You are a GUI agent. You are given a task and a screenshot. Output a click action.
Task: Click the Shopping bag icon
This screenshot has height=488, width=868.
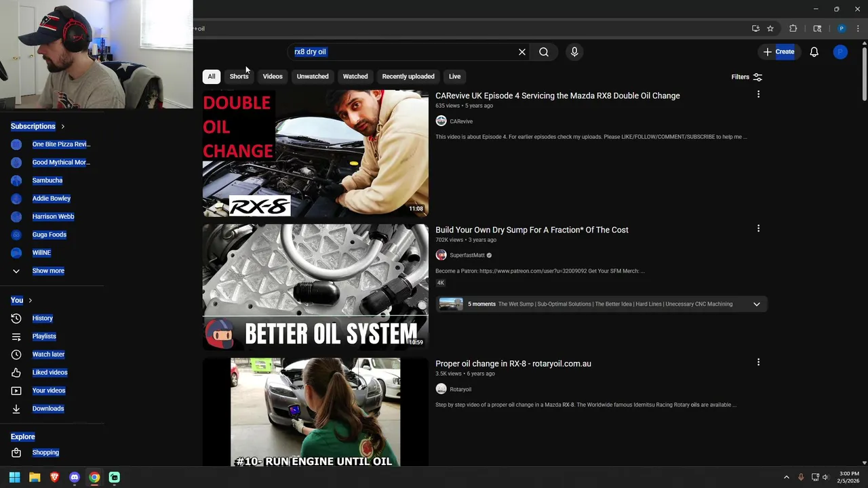pos(16,452)
